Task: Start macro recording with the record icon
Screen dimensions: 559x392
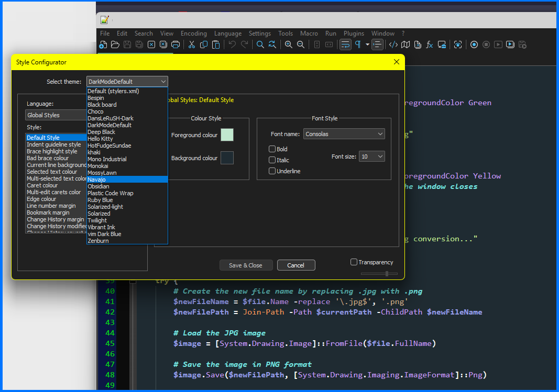Action: [474, 45]
